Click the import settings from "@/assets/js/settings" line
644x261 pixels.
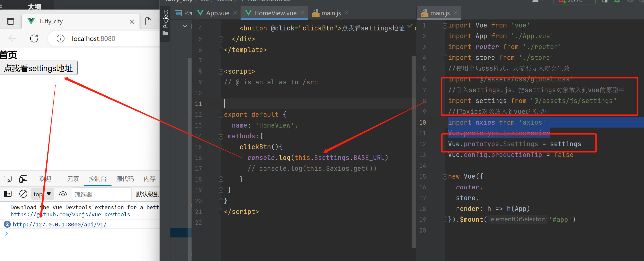532,101
